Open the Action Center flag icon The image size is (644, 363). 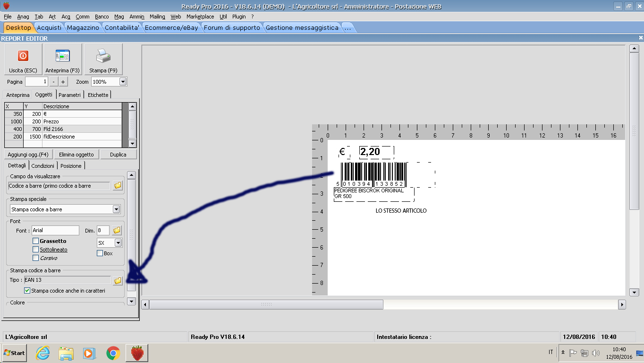(x=573, y=353)
